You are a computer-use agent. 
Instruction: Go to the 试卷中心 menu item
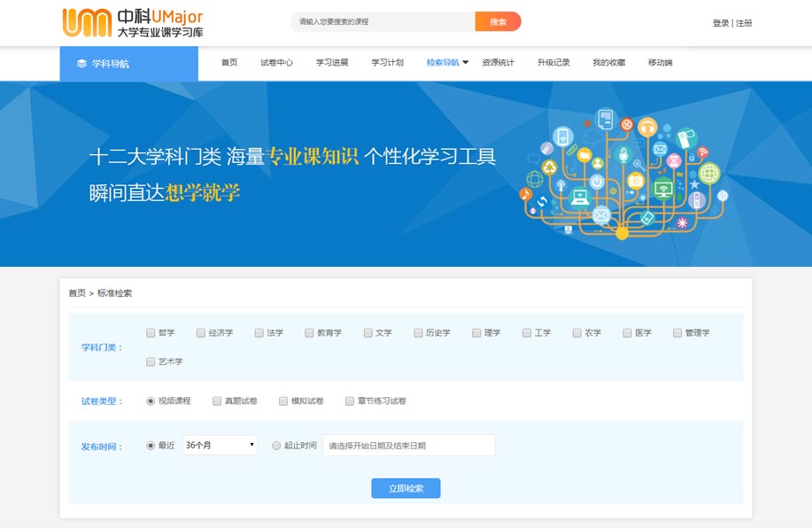(x=276, y=63)
